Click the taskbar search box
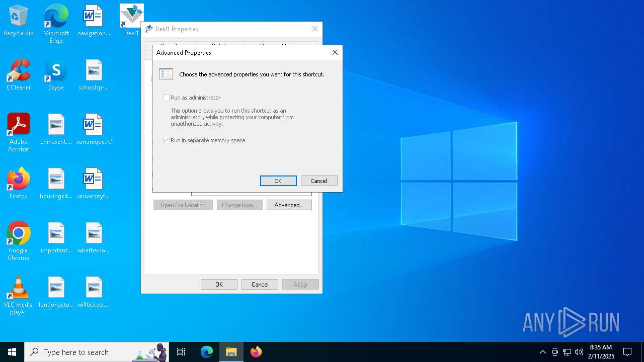The image size is (644, 362). coord(97,352)
